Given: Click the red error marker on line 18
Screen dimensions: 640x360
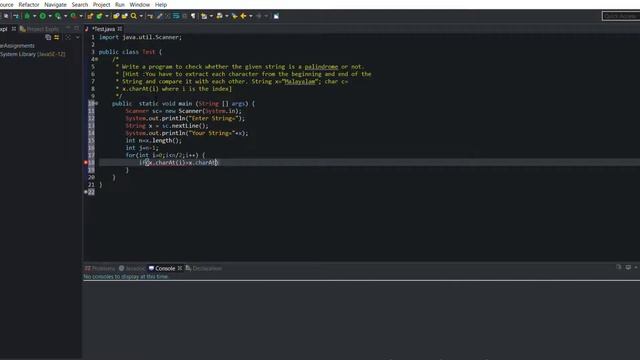Looking at the screenshot, I should pos(86,162).
